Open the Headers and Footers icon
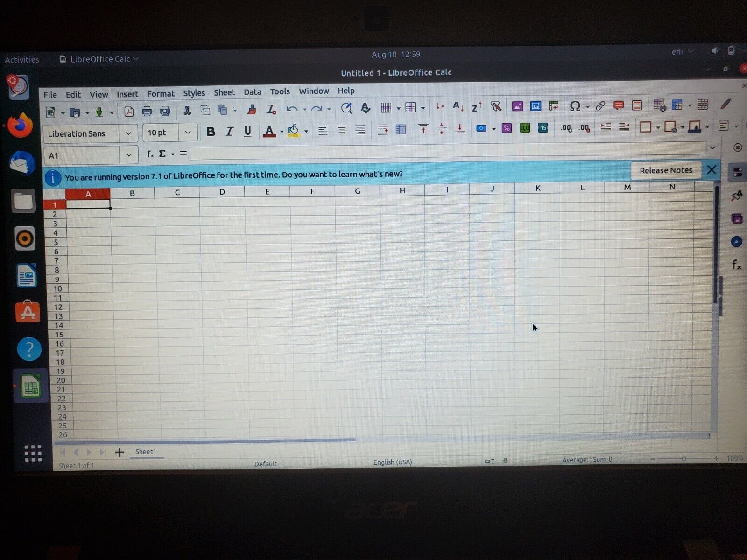The height and width of the screenshot is (560, 747). 637,105
